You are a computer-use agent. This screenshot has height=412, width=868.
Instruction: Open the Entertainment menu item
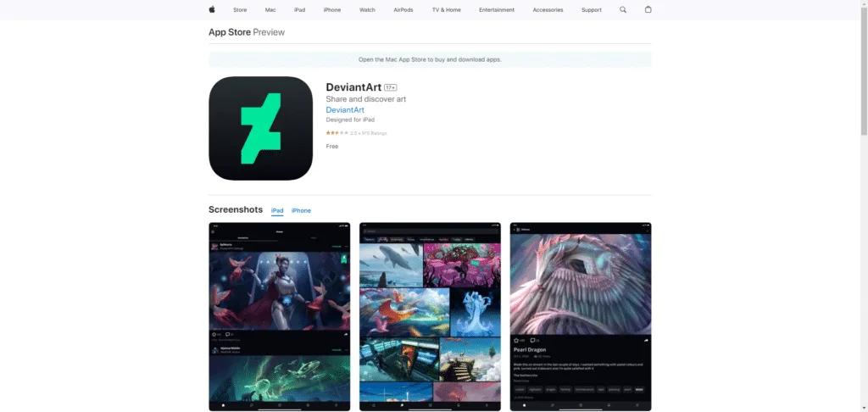pyautogui.click(x=497, y=10)
